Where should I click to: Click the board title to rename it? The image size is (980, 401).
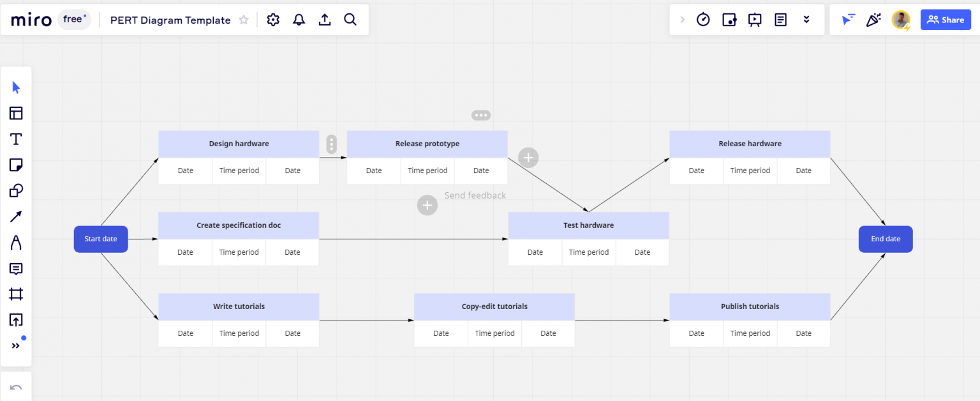click(170, 20)
